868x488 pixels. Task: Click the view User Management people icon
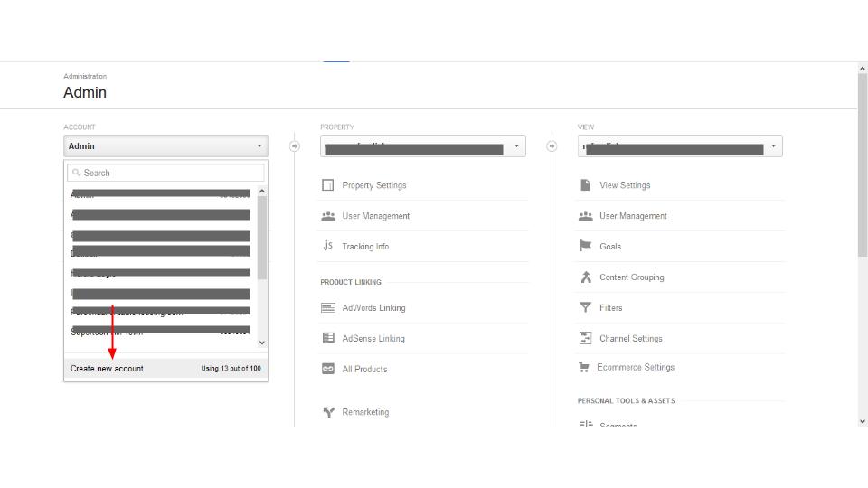click(x=586, y=216)
